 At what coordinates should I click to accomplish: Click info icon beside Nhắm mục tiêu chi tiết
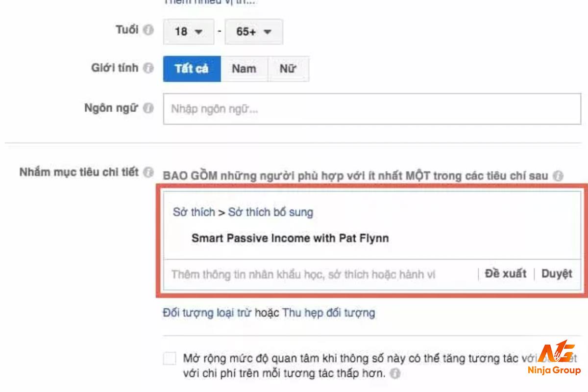coord(148,172)
